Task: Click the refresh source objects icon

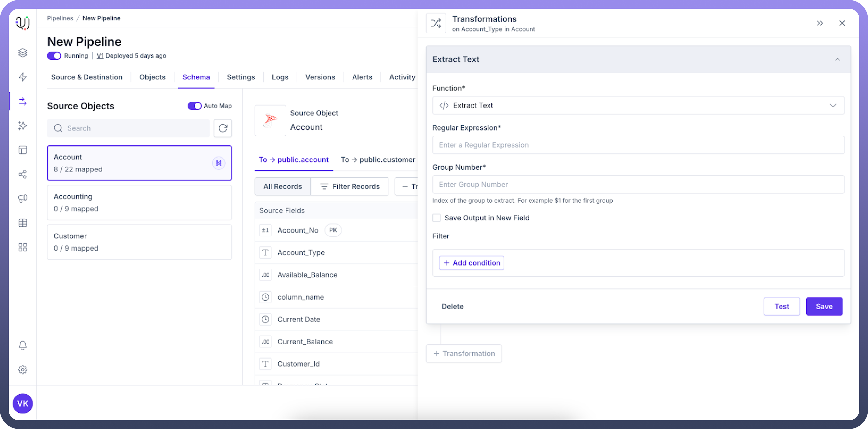Action: [x=223, y=128]
